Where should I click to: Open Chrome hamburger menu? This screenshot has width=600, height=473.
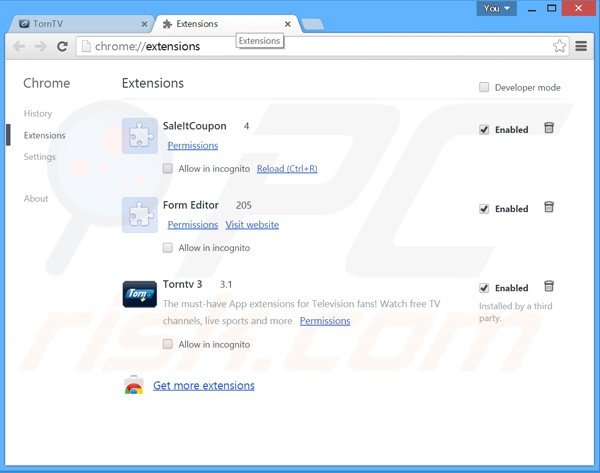click(x=582, y=46)
